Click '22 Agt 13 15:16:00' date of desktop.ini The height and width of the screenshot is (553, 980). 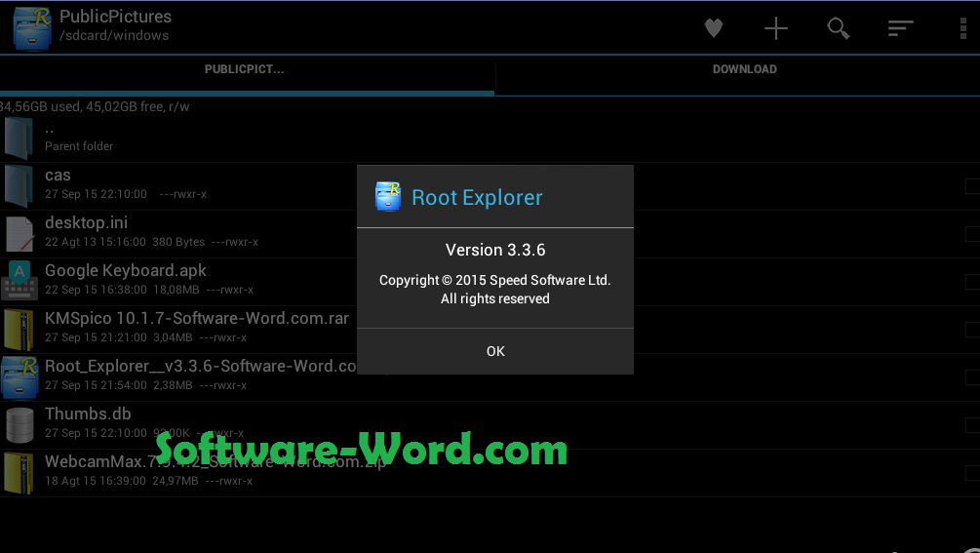pyautogui.click(x=96, y=242)
